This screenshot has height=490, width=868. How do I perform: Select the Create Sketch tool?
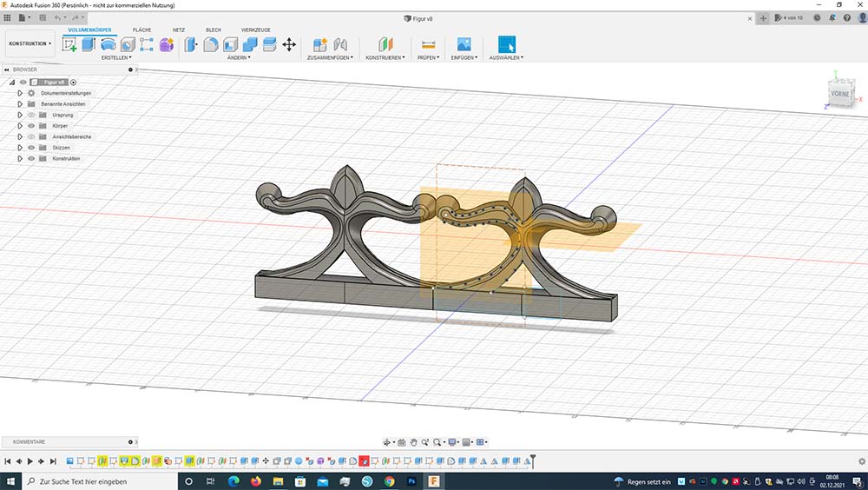[70, 44]
